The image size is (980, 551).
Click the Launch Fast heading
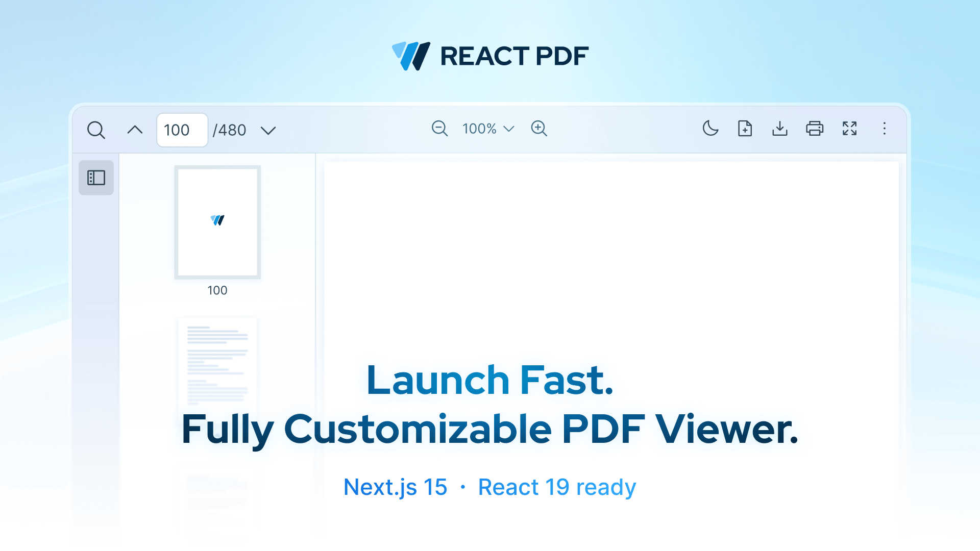(490, 380)
